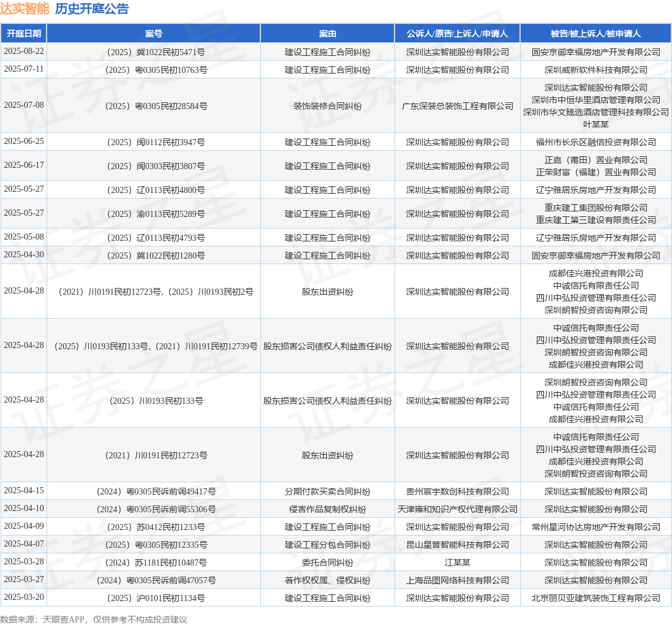The height and width of the screenshot is (625, 672).
Task: Select date cell 2025-07-08
Action: click(23, 105)
